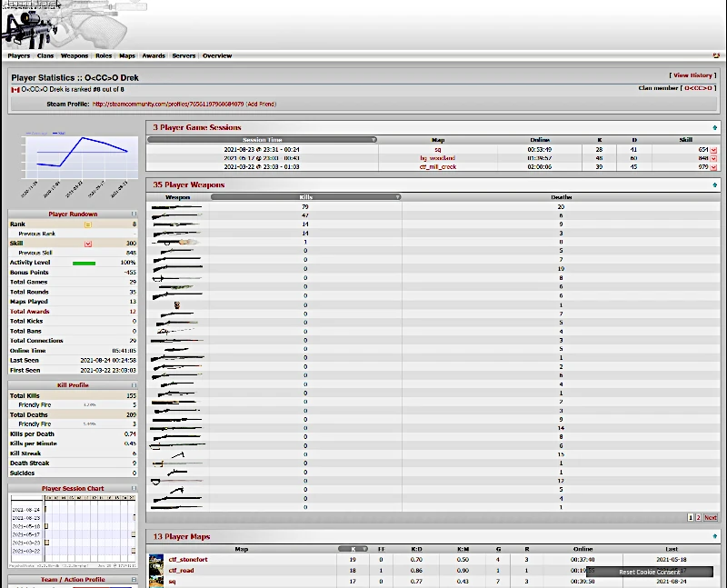
Task: Open the Steam community profile URL
Action: pos(167,105)
